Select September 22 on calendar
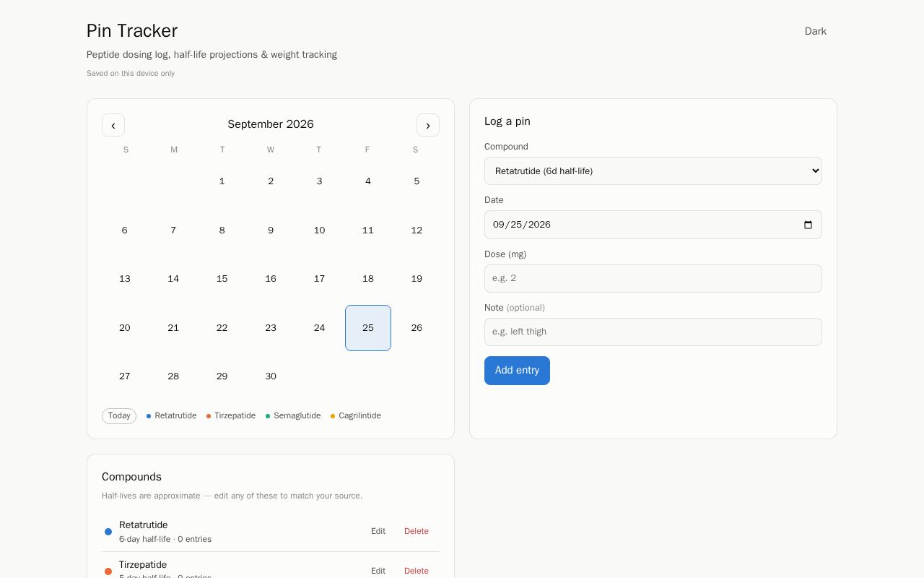The width and height of the screenshot is (924, 578). [222, 328]
